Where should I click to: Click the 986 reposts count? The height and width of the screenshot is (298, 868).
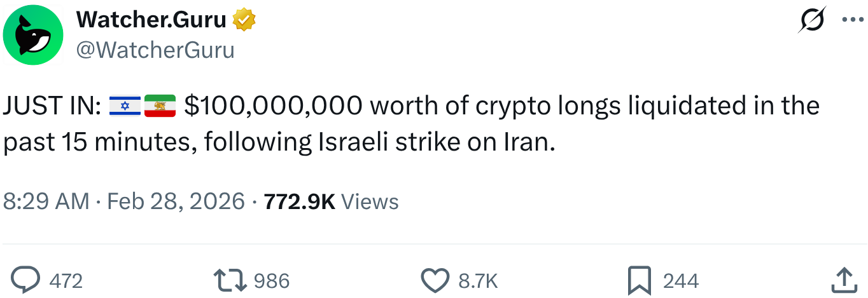coord(272,281)
